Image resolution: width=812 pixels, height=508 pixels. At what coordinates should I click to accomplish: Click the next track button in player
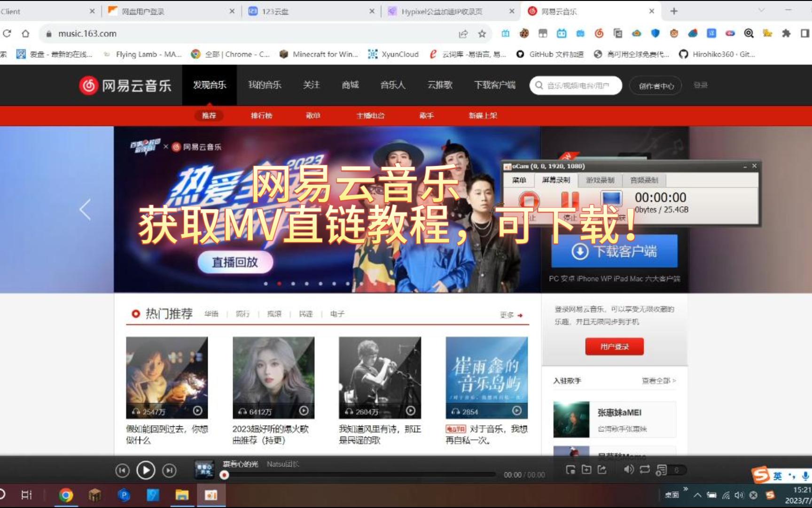pyautogui.click(x=169, y=470)
